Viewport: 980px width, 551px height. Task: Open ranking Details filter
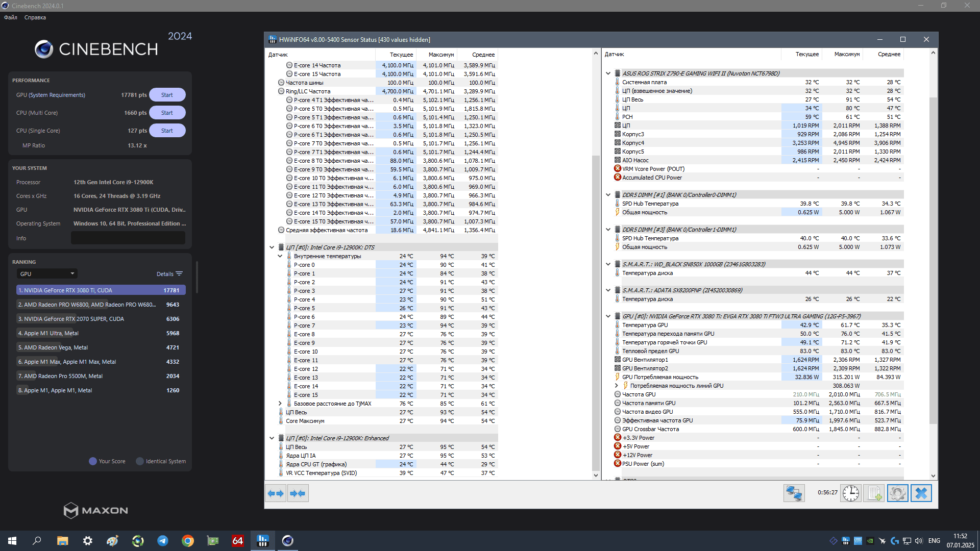(169, 274)
